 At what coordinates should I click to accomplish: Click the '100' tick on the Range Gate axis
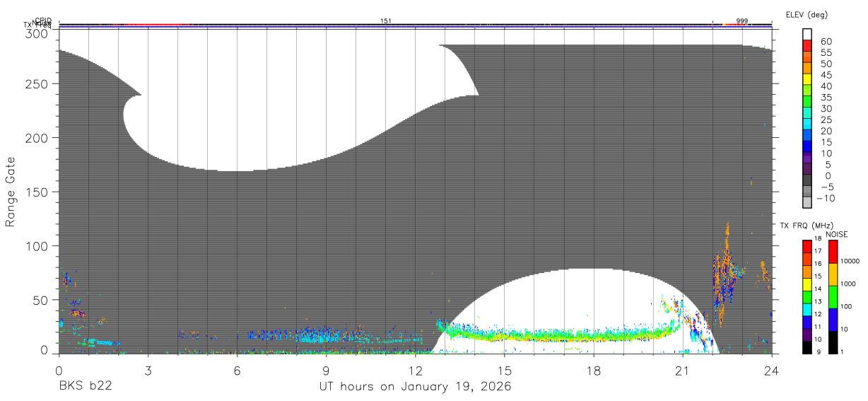click(x=38, y=246)
